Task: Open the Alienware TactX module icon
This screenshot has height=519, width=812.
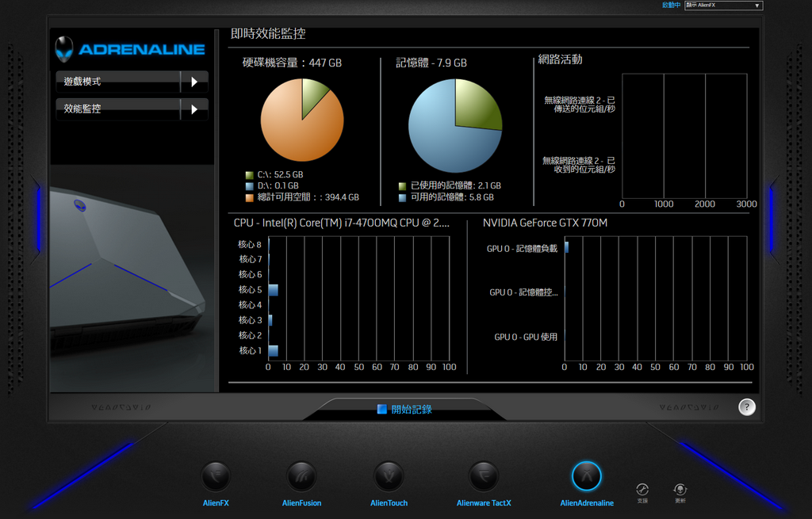Action: [484, 476]
